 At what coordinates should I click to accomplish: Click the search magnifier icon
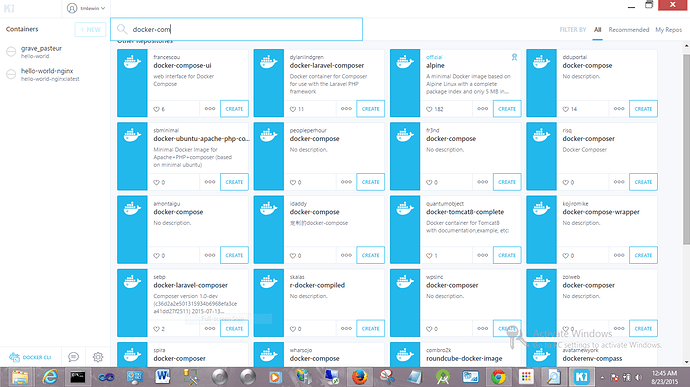pyautogui.click(x=122, y=29)
